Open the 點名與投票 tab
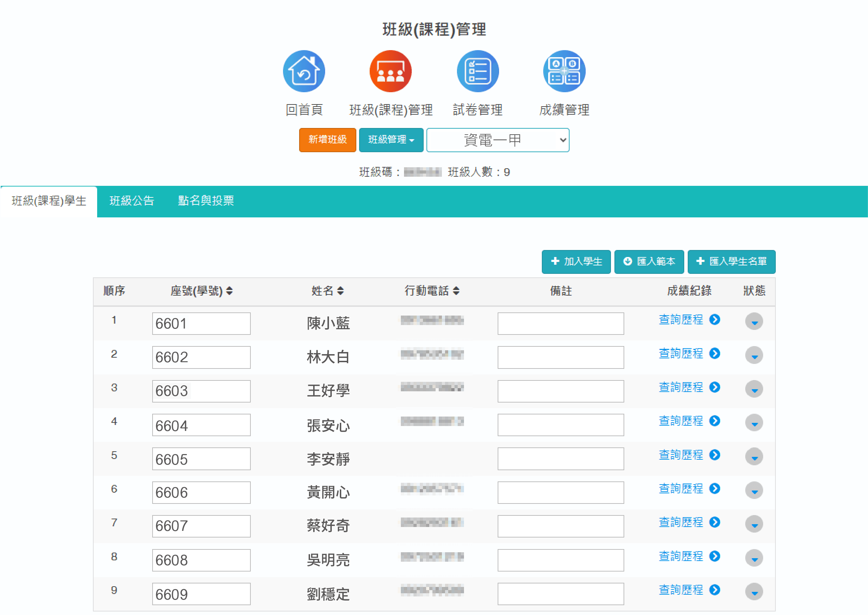This screenshot has width=868, height=615. click(x=206, y=201)
